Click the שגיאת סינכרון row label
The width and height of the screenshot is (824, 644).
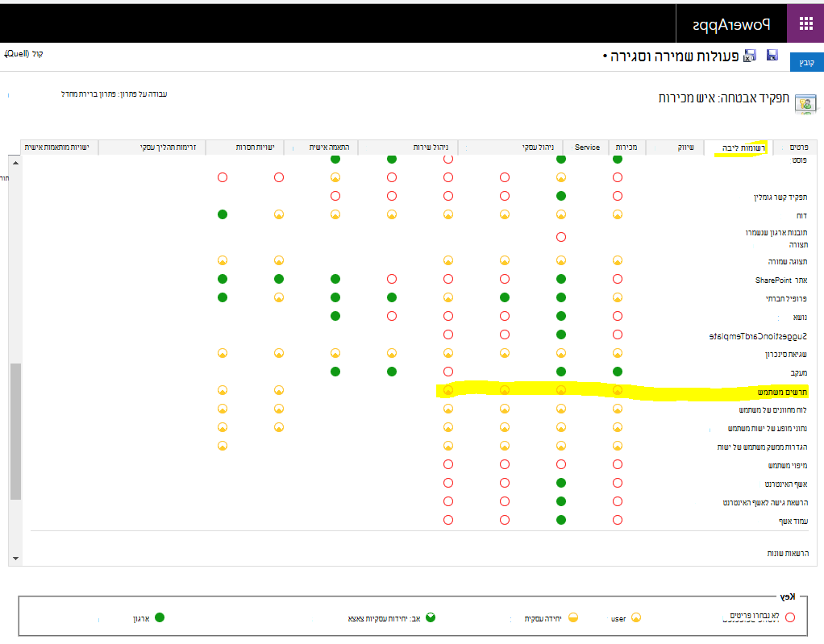click(x=785, y=355)
